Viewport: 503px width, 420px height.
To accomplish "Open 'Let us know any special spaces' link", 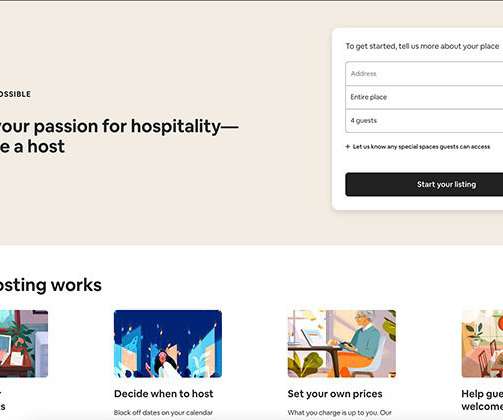I will [421, 147].
